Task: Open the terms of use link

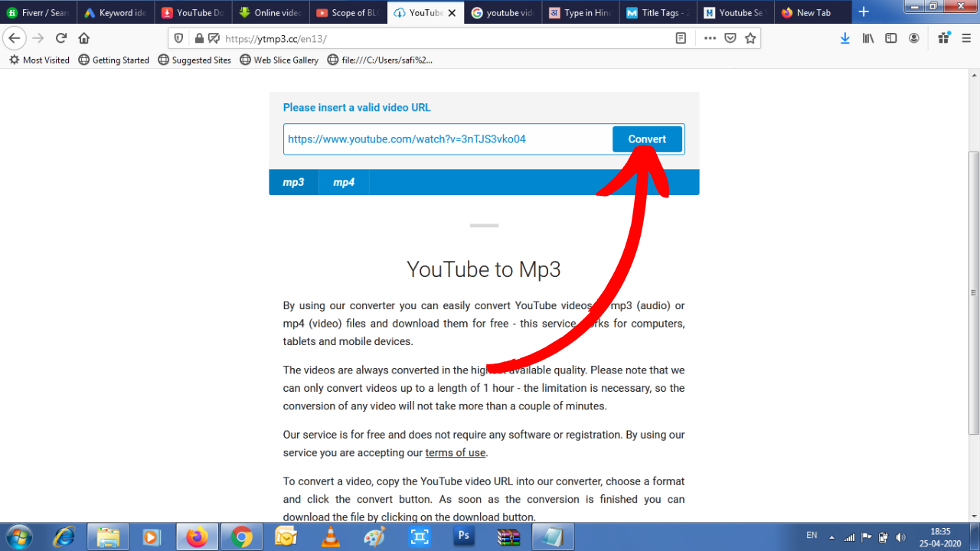Action: point(456,452)
